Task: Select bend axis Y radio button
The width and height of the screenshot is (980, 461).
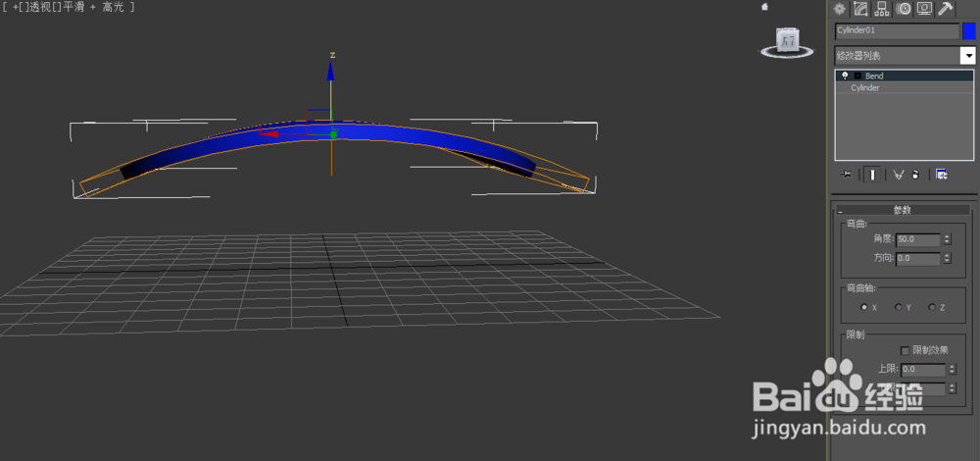Action: tap(898, 307)
